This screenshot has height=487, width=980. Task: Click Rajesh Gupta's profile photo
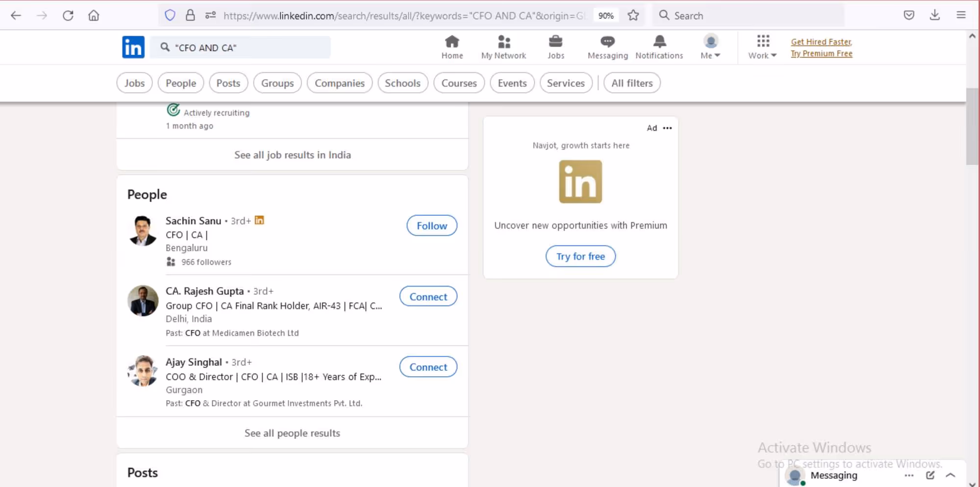click(x=143, y=301)
